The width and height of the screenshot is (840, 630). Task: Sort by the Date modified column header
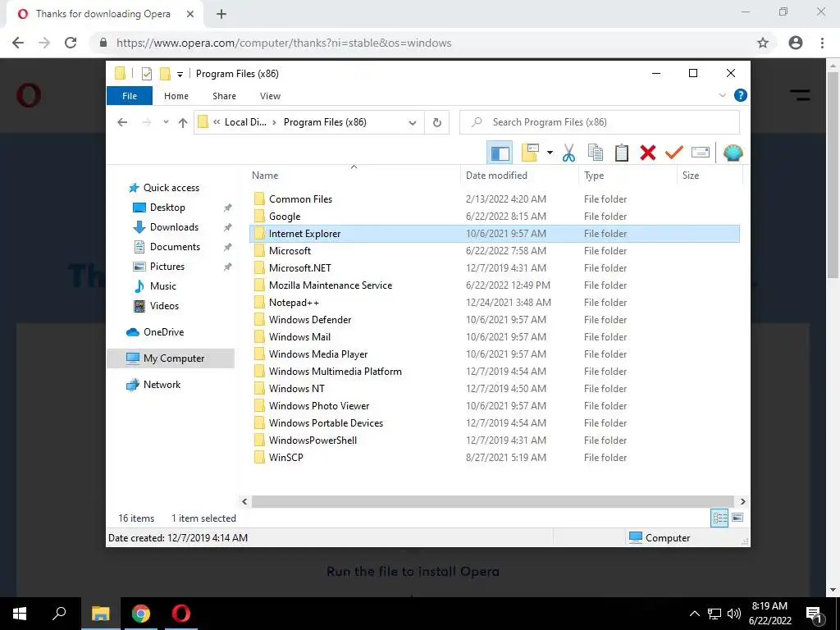519,176
